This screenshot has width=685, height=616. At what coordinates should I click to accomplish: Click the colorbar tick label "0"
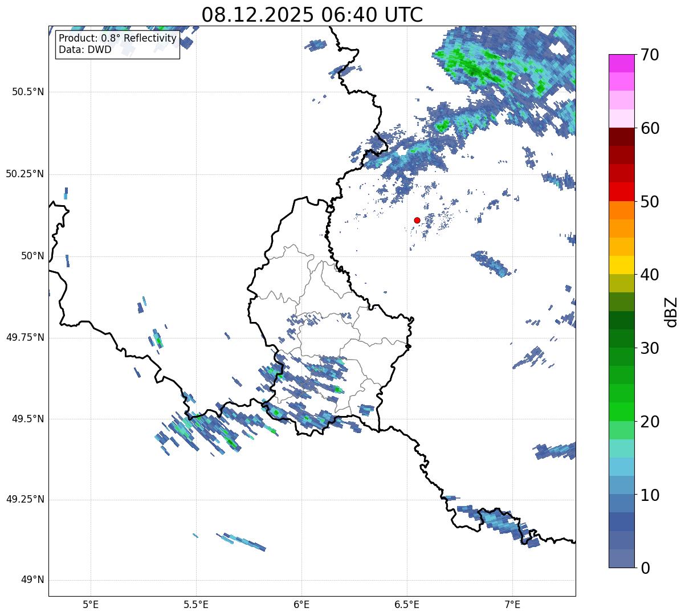pos(645,568)
